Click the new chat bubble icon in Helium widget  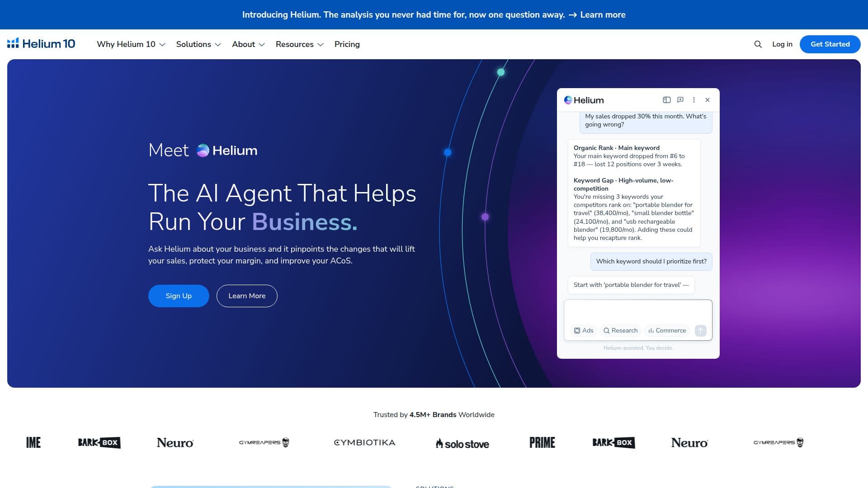tap(680, 100)
